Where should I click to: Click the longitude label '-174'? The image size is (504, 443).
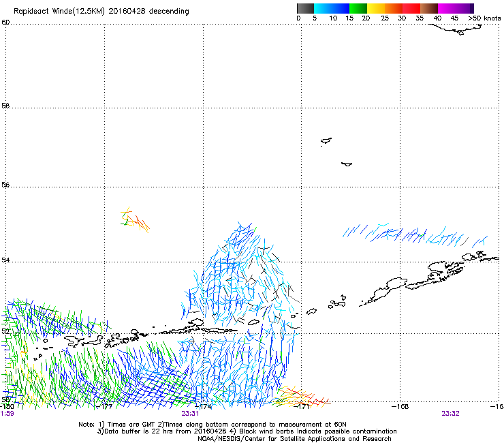coord(204,407)
